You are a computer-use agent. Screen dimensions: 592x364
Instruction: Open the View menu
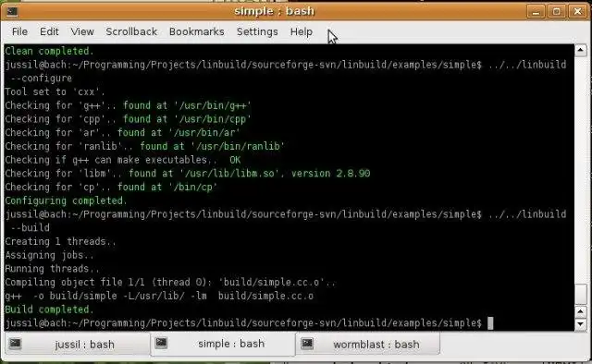tap(82, 31)
